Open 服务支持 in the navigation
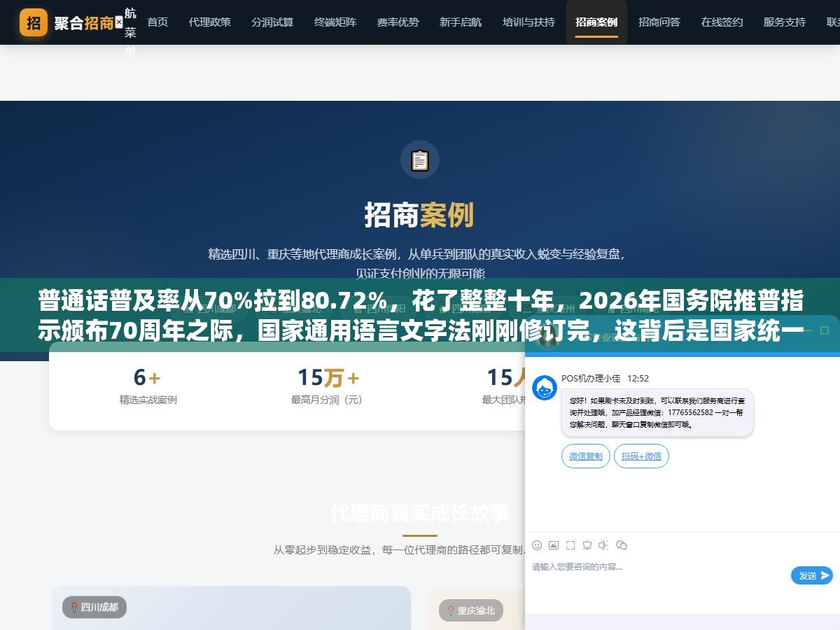The width and height of the screenshot is (840, 630). tap(785, 22)
